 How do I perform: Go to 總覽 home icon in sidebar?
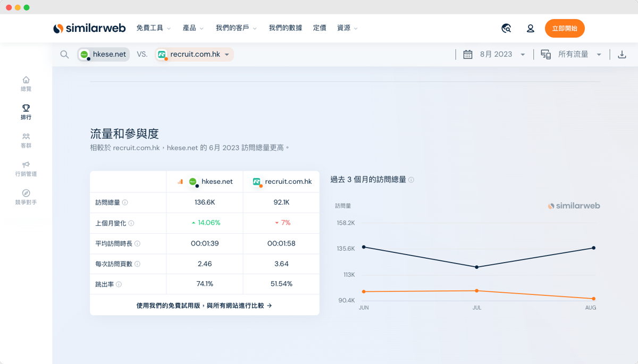coord(26,80)
